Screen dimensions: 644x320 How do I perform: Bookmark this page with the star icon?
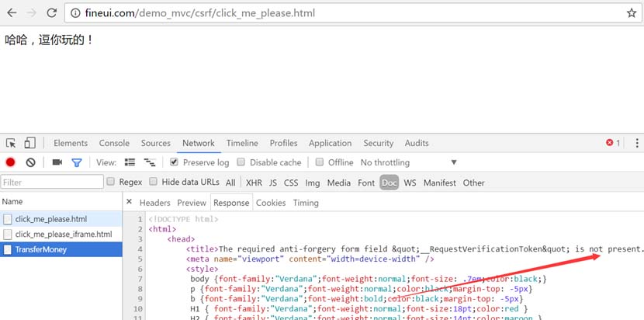tap(632, 13)
